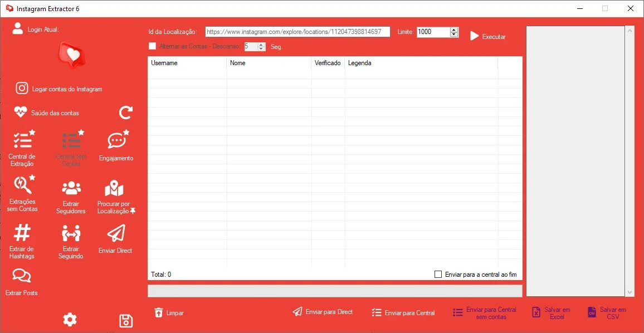Click the progress bar below the table

point(335,291)
